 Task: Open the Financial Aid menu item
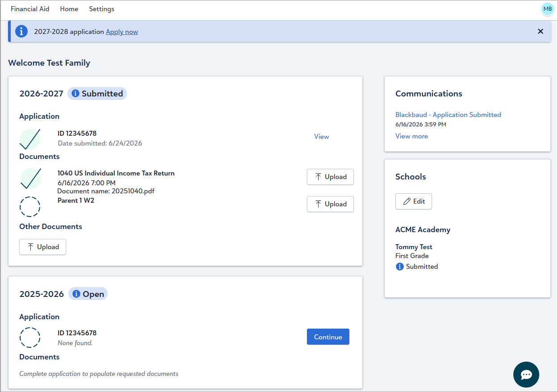30,9
